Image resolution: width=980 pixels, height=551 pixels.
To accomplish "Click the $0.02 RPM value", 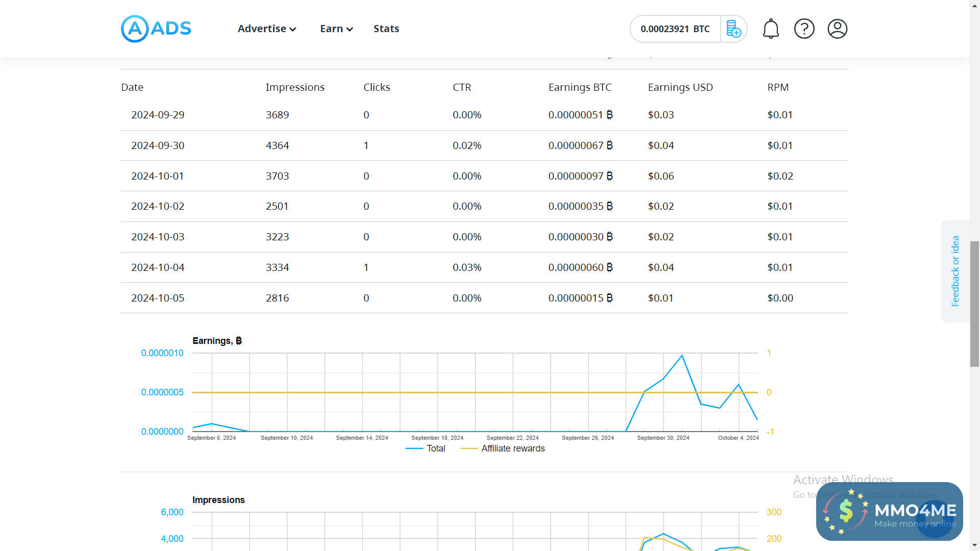I will (780, 176).
